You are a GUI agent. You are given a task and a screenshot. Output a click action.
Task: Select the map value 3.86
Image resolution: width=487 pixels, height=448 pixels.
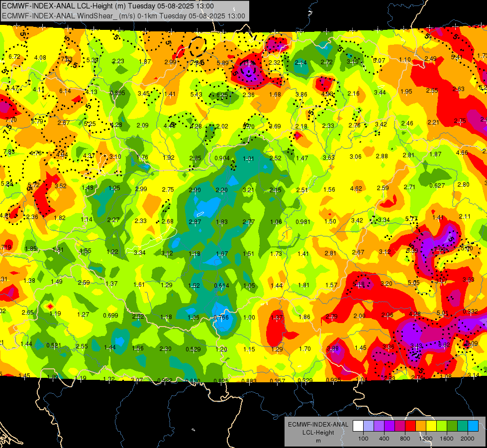click(x=301, y=95)
